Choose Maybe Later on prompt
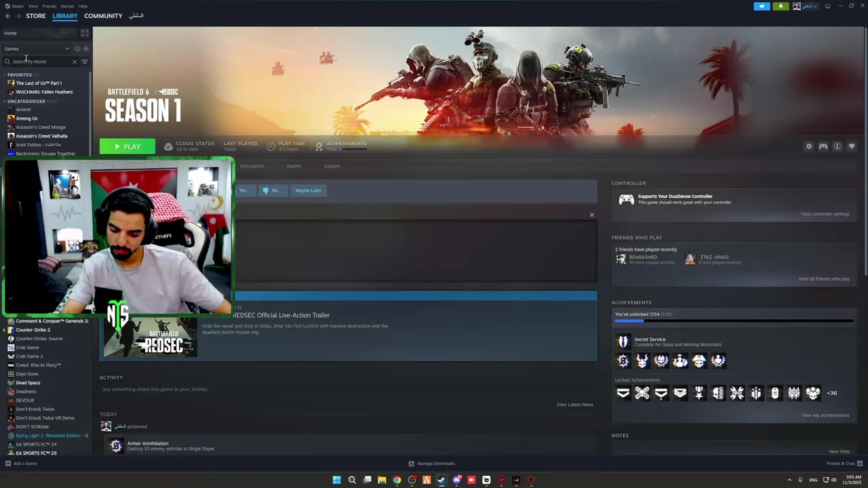Viewport: 868px width, 488px height. (x=308, y=190)
